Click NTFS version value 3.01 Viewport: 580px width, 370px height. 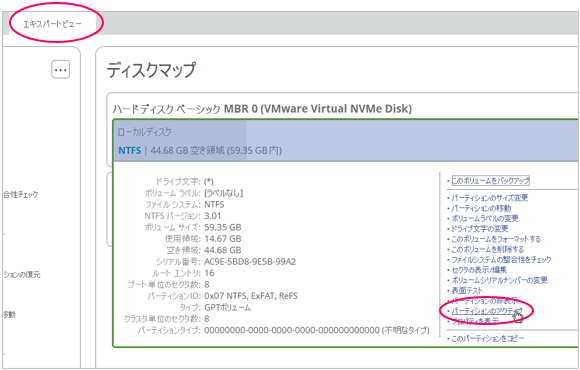(212, 216)
